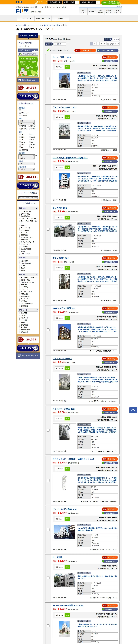Viewport: 138px width, 644px height.
Task: Collapse the 環境・その他 section
Action: (x=28, y=310)
